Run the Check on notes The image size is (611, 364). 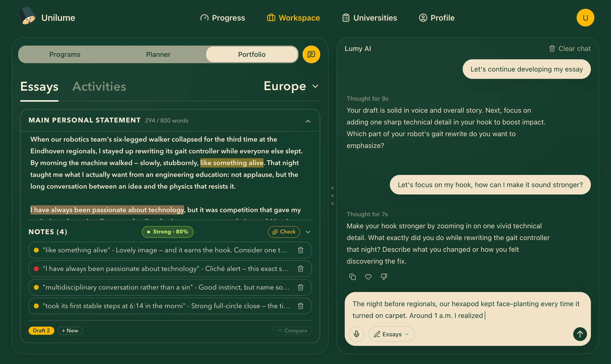click(x=283, y=232)
